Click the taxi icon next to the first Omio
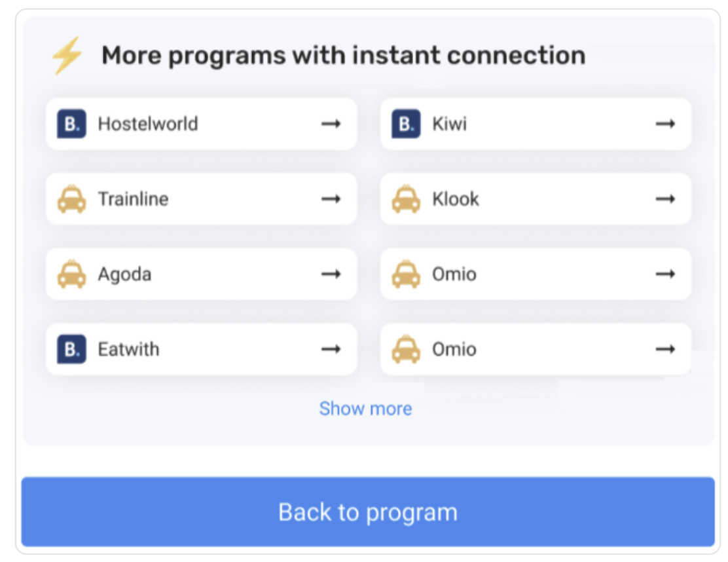This screenshot has height=562, width=728. [x=405, y=274]
